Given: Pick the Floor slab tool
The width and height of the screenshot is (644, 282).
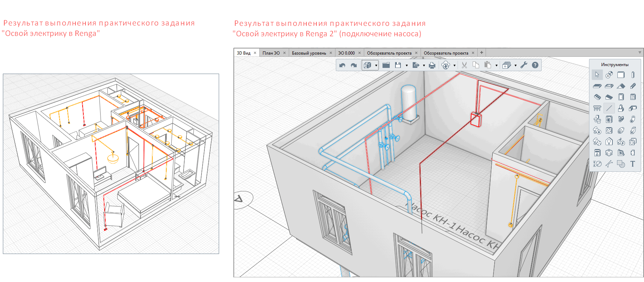Looking at the screenshot, I should point(597,86).
